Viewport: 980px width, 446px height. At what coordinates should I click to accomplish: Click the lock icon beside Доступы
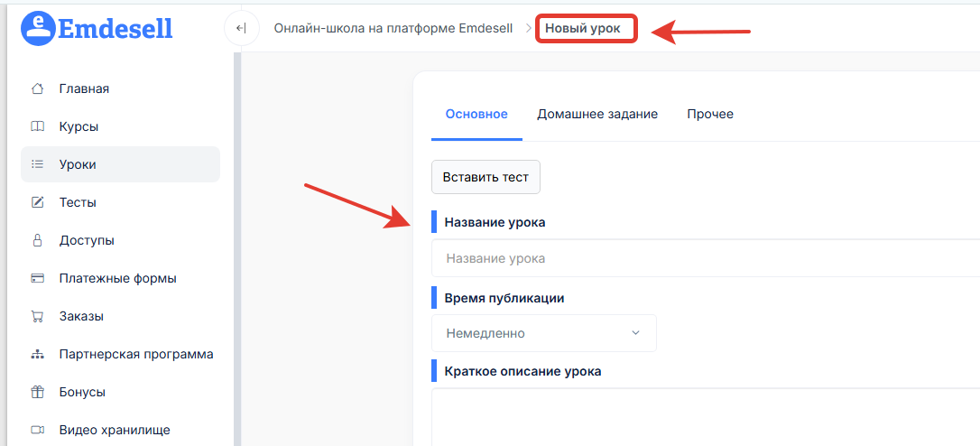click(38, 240)
